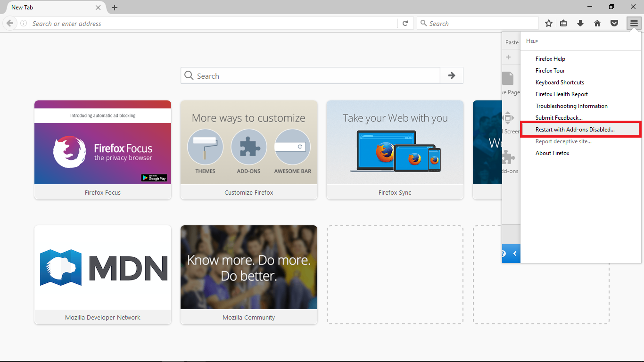Click the search go arrow button
This screenshot has height=362, width=644.
click(x=452, y=76)
